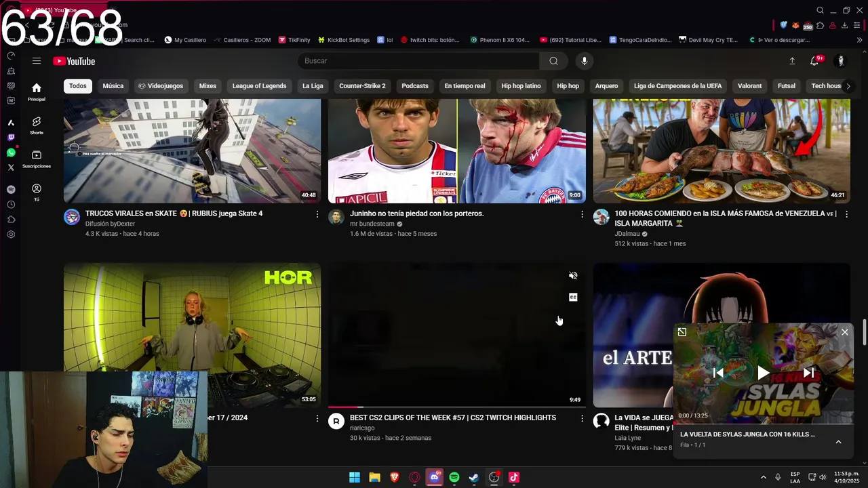Open the skate gameplay video thumbnail
Image resolution: width=868 pixels, height=488 pixels.
click(193, 150)
